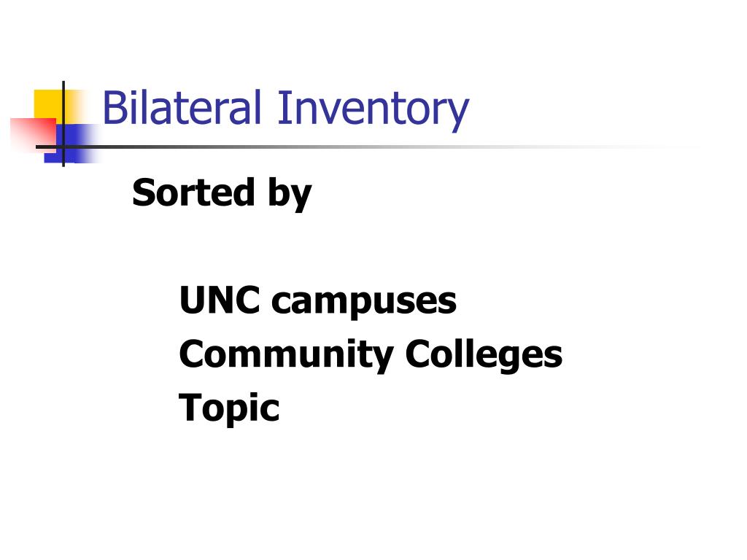Click where the logo's two lines cross
Viewport: 747px width, 560px height.
(63, 147)
